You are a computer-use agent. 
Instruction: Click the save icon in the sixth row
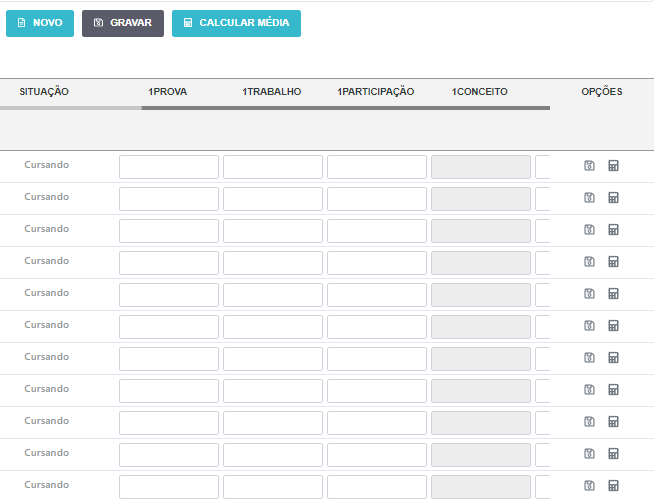[589, 326]
